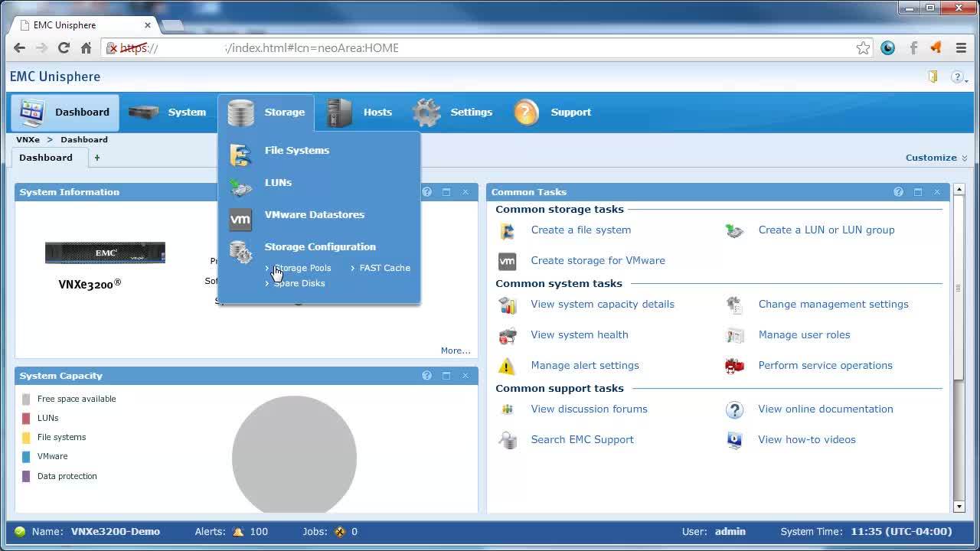Reload the page in the browser

point(64,47)
